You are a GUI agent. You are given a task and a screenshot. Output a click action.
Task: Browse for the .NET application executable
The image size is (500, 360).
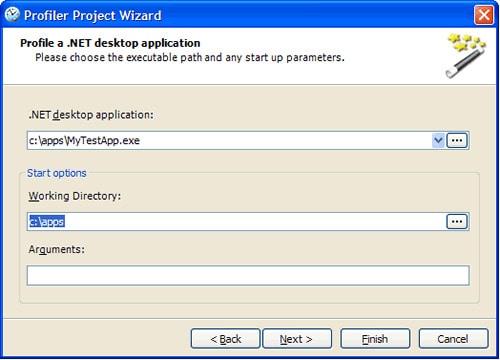point(457,140)
